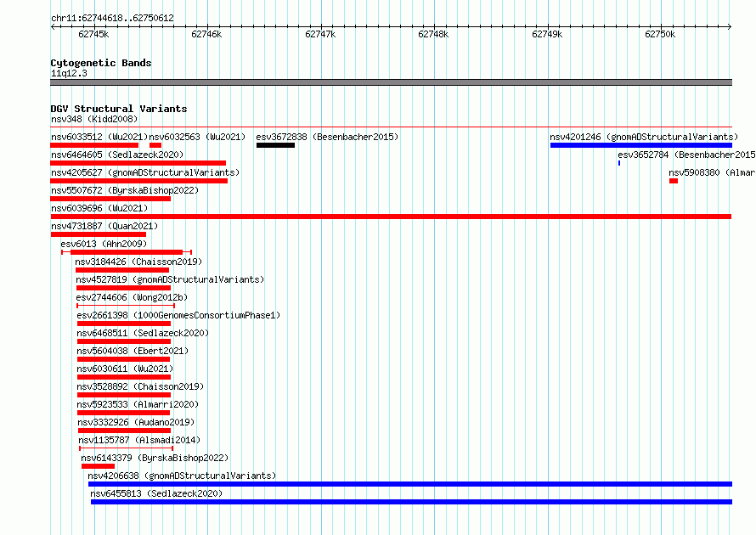756x535 pixels.
Task: Open nsv6464605 (Sedlazeck2020) label
Action: [117, 155]
